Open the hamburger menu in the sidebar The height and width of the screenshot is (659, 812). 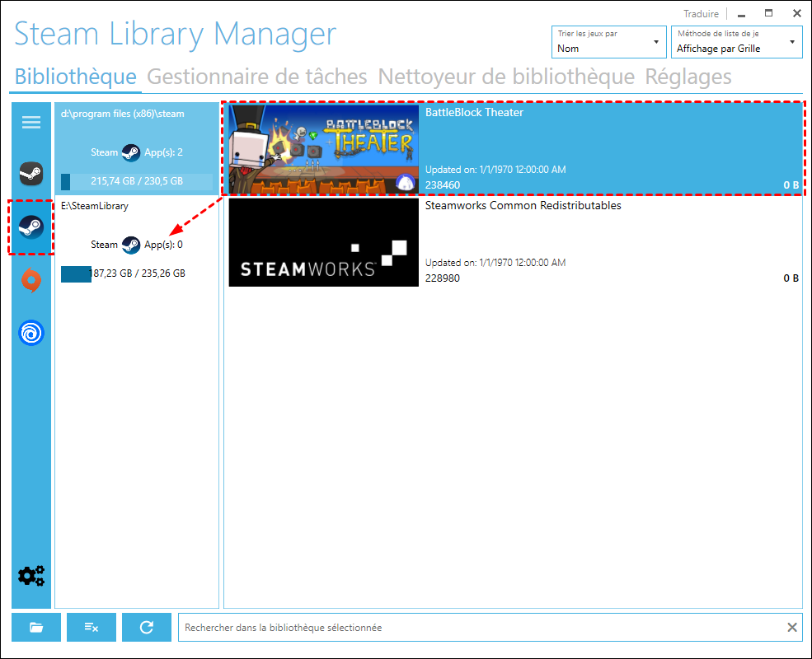(31, 122)
